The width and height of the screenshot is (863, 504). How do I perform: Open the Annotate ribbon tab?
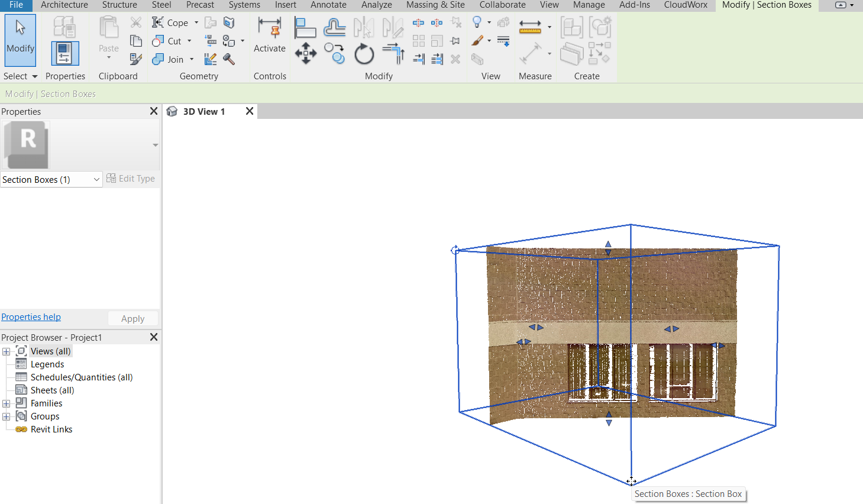click(x=328, y=5)
